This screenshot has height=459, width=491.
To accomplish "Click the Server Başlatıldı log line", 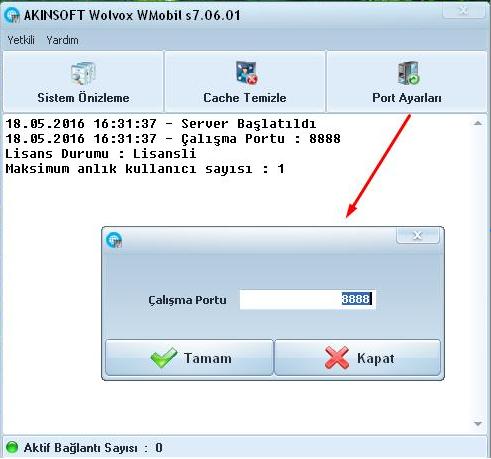I will coord(161,124).
